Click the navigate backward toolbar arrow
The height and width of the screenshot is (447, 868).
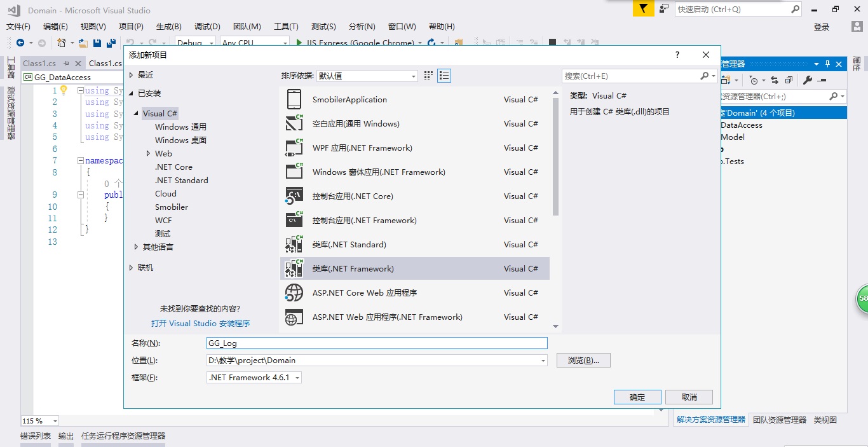[x=20, y=43]
